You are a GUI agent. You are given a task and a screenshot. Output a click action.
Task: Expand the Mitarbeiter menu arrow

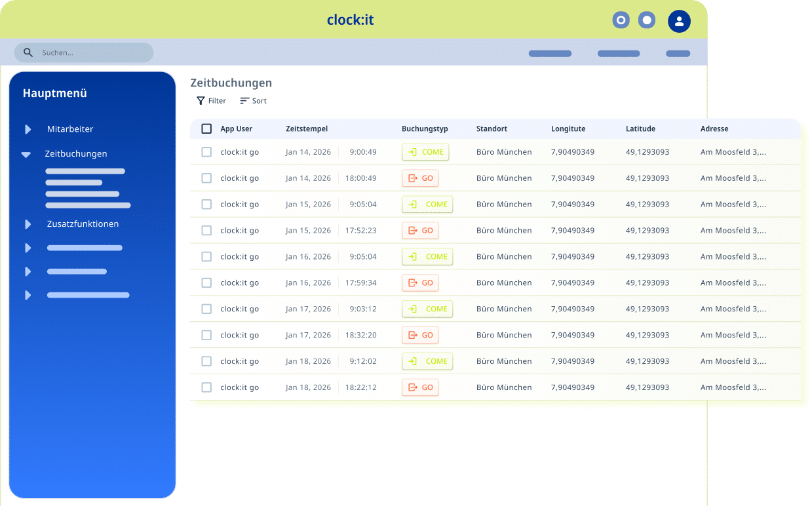coord(28,130)
